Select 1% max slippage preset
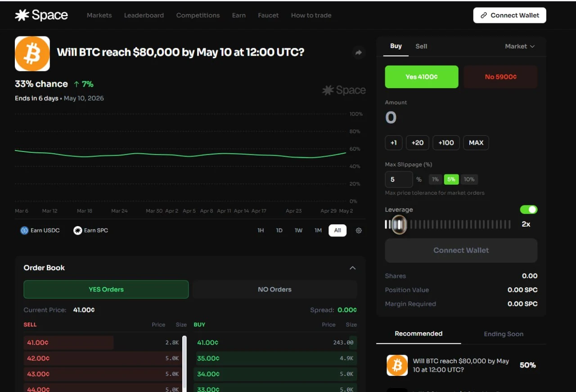 [435, 179]
